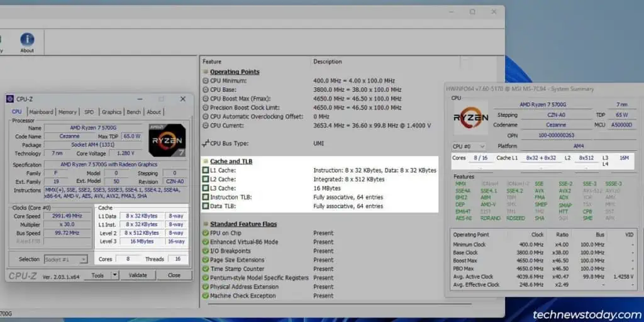
Task: Click the Page Size Extensions check icon
Action: [206, 260]
